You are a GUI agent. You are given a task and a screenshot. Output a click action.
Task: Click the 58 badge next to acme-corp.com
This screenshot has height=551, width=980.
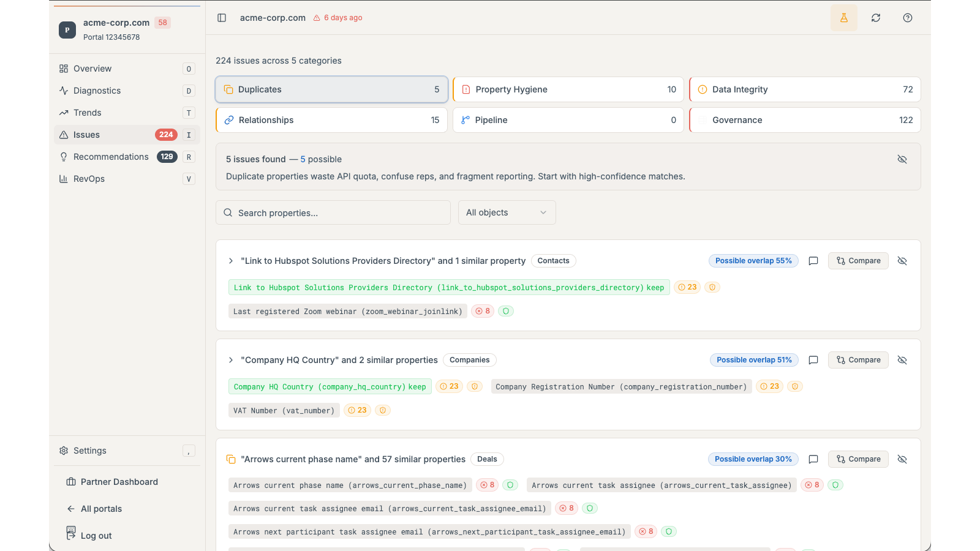pos(162,23)
